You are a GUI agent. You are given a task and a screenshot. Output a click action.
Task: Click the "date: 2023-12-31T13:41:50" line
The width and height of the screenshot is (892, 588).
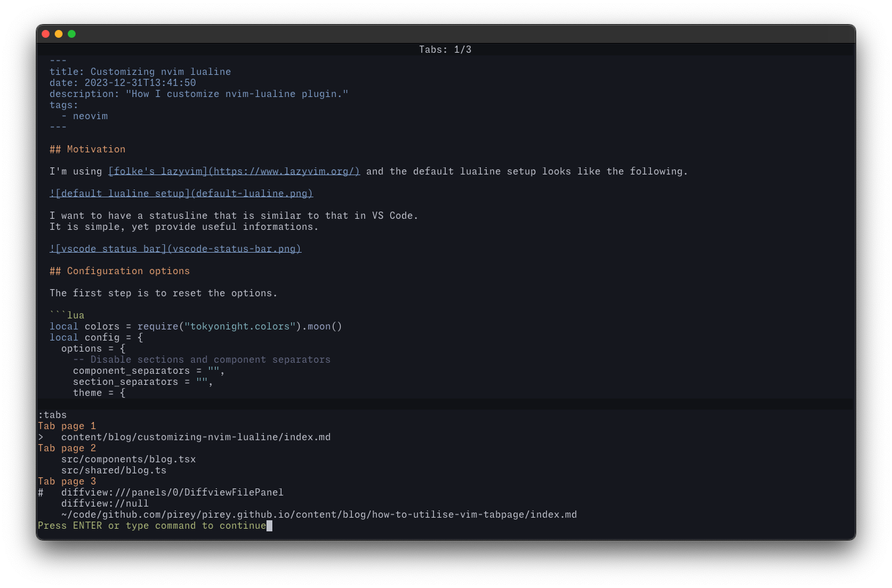tap(122, 83)
